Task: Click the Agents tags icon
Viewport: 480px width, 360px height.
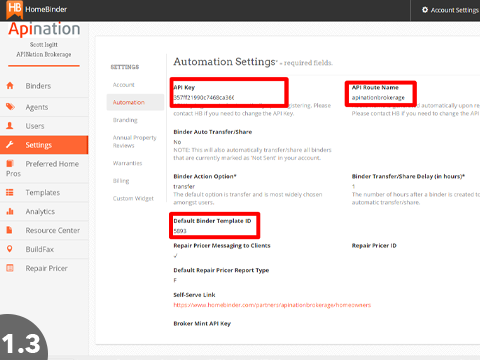Action: pyautogui.click(x=10, y=107)
